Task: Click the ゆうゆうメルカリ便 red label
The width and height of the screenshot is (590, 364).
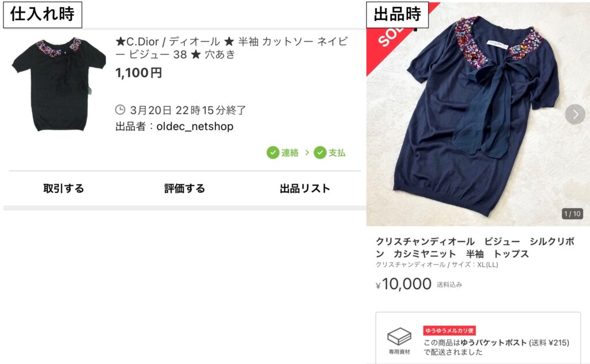Action: (x=449, y=331)
